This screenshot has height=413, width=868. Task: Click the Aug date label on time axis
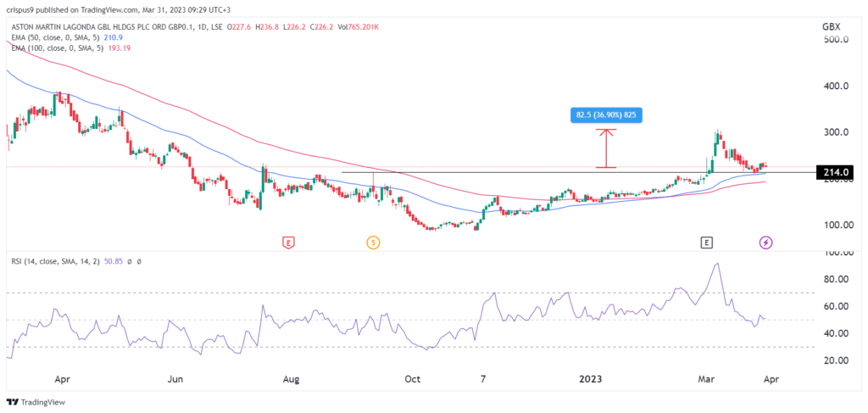click(x=291, y=379)
